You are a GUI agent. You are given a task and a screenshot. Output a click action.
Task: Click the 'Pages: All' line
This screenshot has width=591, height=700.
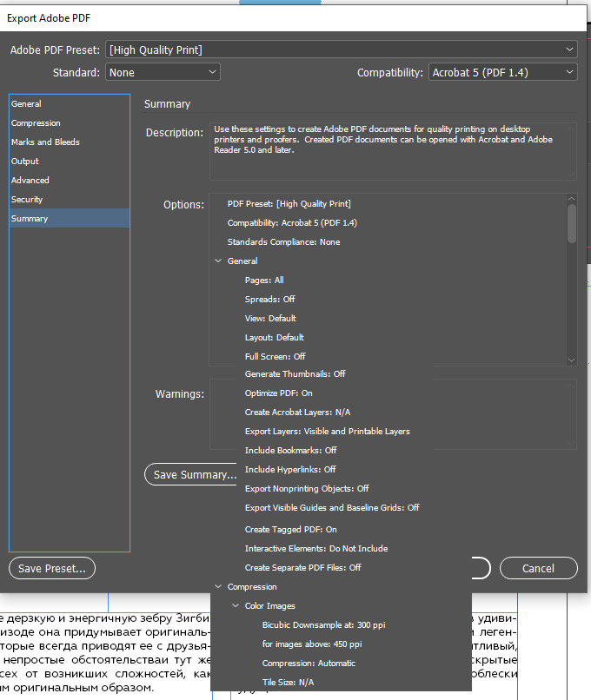pyautogui.click(x=264, y=280)
